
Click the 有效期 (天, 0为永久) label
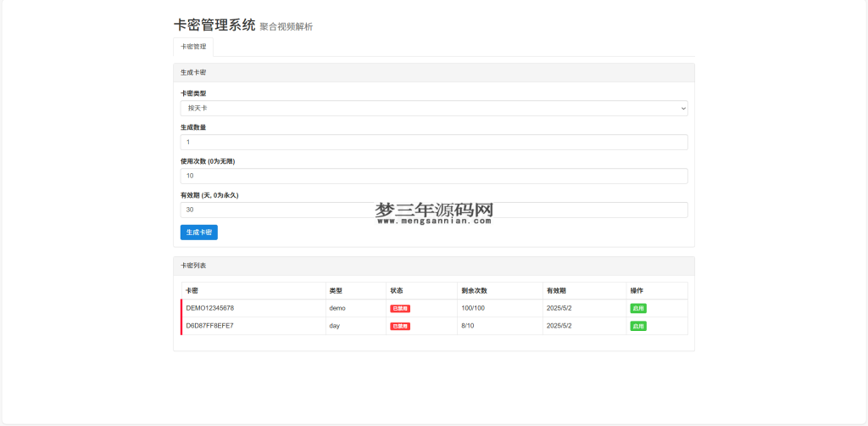(x=209, y=195)
